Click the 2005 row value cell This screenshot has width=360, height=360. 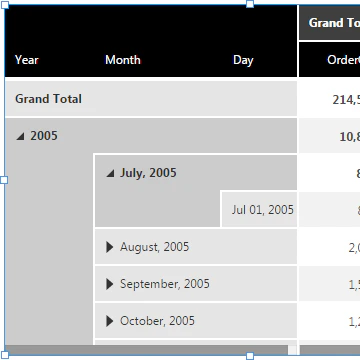coord(329,136)
